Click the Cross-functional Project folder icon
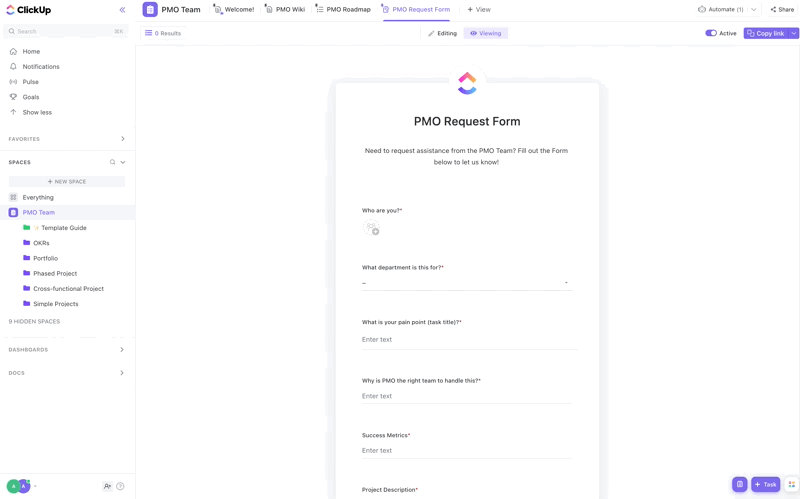This screenshot has width=800, height=499. coord(27,288)
